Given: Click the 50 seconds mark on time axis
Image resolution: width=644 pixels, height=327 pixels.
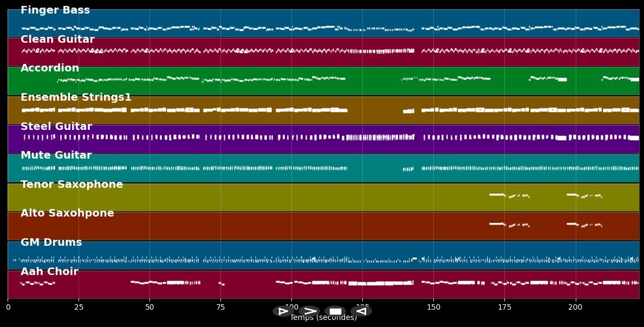Looking at the screenshot, I should coord(149,307).
